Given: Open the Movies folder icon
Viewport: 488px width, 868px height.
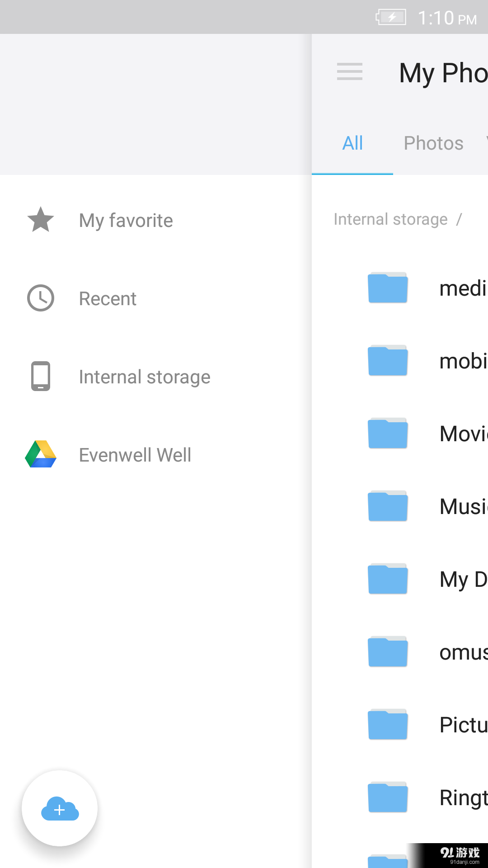Looking at the screenshot, I should click(388, 433).
